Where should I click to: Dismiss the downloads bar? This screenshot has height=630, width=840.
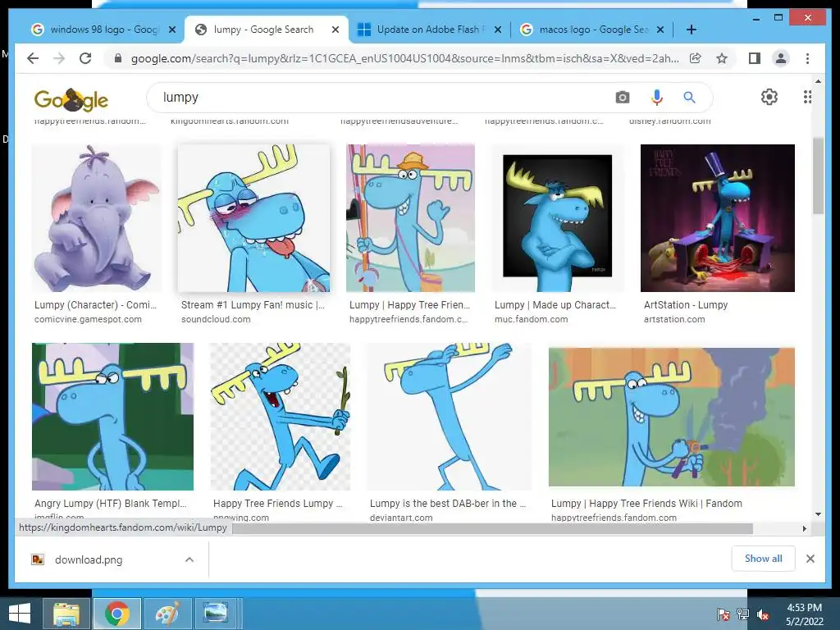[x=810, y=559]
